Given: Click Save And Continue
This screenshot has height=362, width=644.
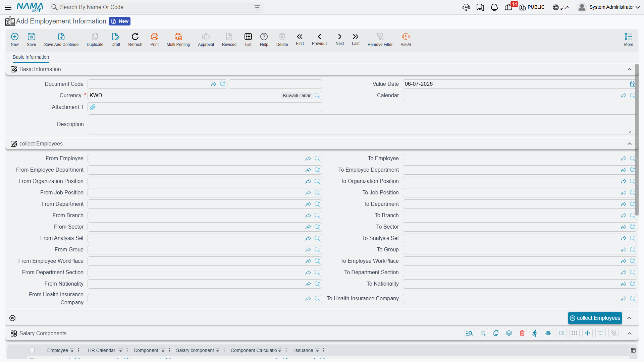Looking at the screenshot, I should tap(61, 39).
